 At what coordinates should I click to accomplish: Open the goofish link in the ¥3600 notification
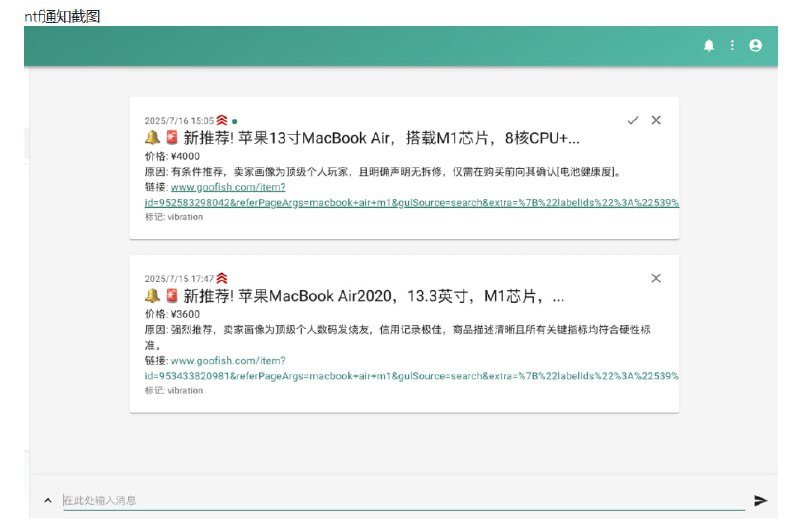coord(412,368)
